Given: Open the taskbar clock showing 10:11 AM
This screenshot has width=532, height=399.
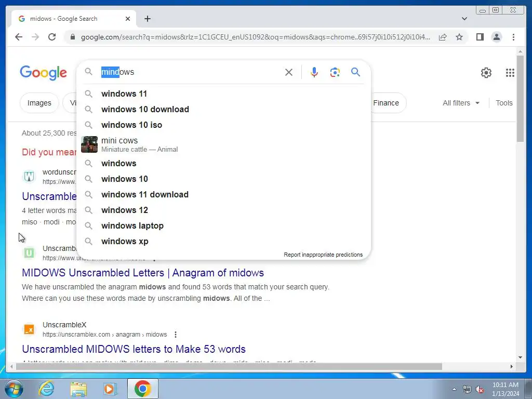Looking at the screenshot, I should (x=505, y=389).
